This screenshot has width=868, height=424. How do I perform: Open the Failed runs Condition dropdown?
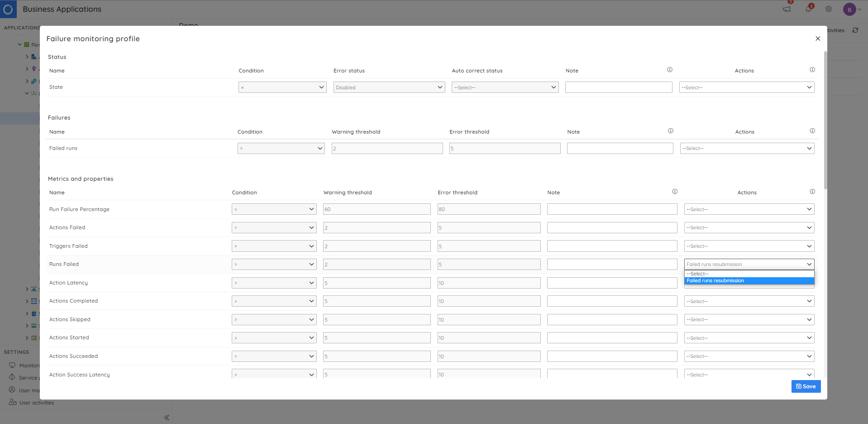click(x=281, y=148)
